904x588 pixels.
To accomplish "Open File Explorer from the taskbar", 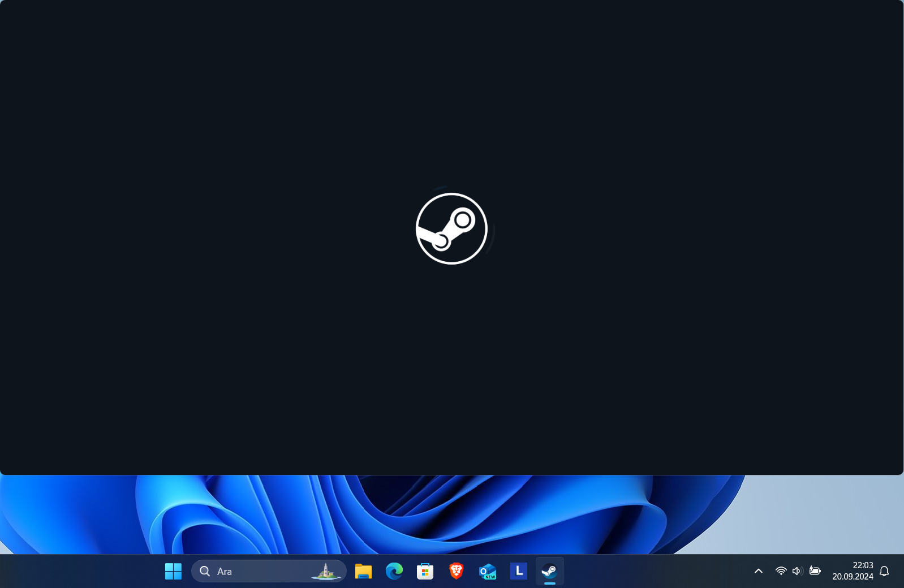I will tap(363, 571).
